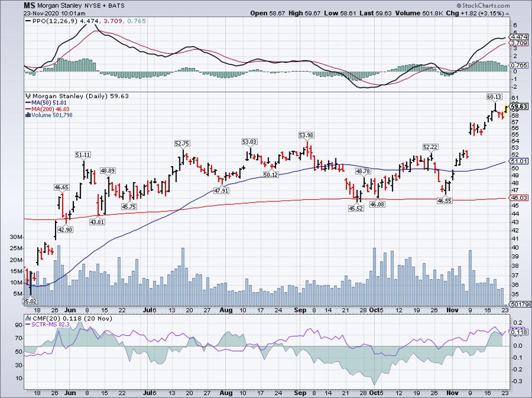Click the Volume 501.8K header value
Image resolution: width=532 pixels, height=398 pixels.
click(419, 13)
